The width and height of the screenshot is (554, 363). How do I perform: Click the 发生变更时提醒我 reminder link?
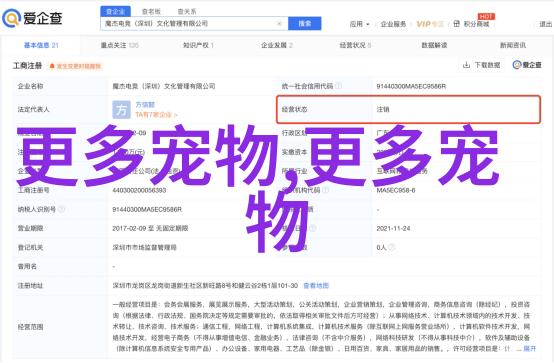point(78,66)
